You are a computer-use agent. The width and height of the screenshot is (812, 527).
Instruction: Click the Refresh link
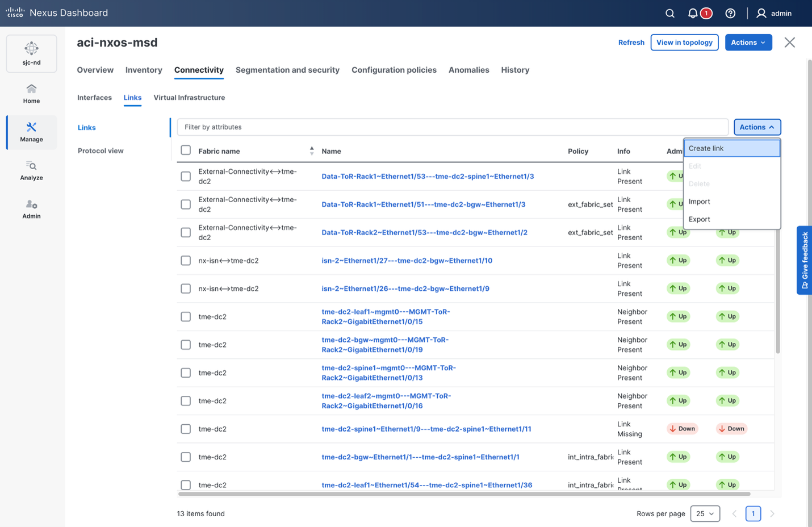point(631,43)
